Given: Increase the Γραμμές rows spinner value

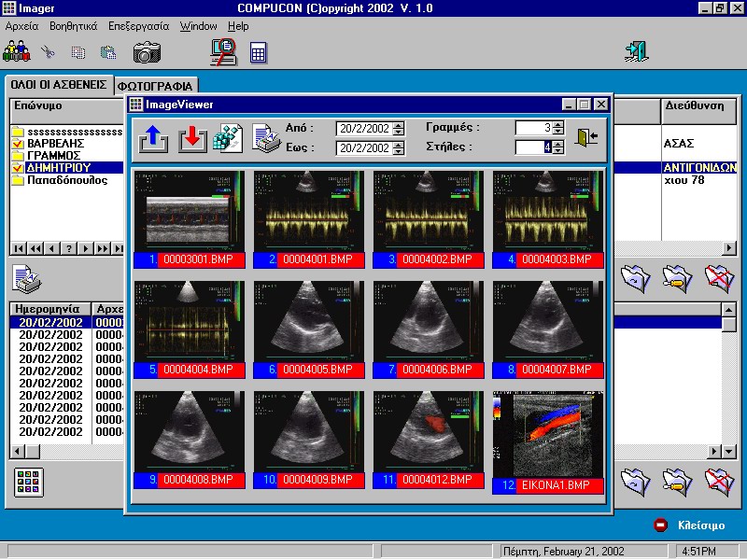Looking at the screenshot, I should (x=558, y=124).
